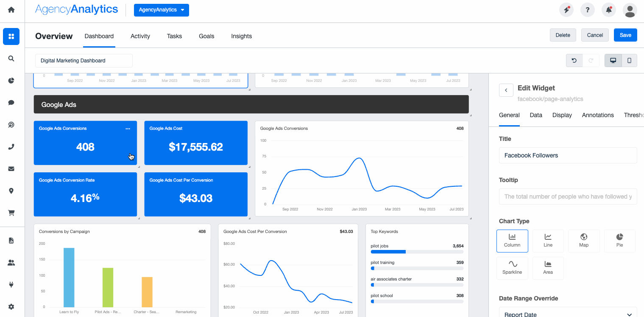Switch to desktop preview layout
This screenshot has width=644, height=317.
click(613, 61)
